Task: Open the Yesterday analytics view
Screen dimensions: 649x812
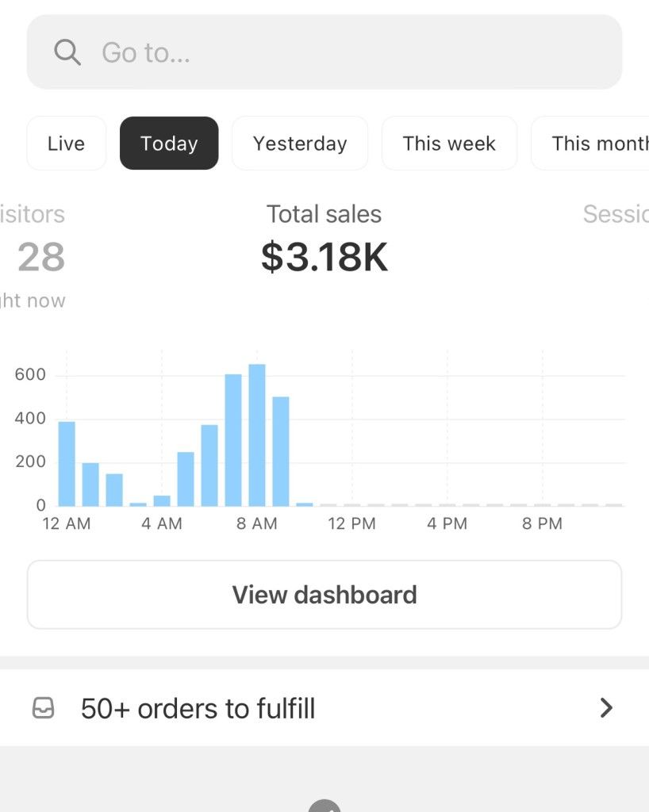Action: point(300,143)
